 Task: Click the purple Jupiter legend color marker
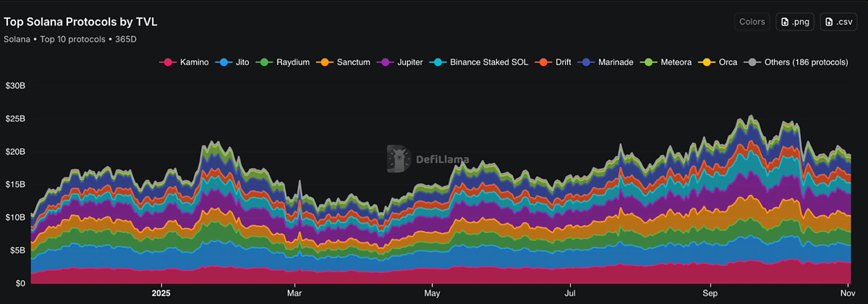386,62
